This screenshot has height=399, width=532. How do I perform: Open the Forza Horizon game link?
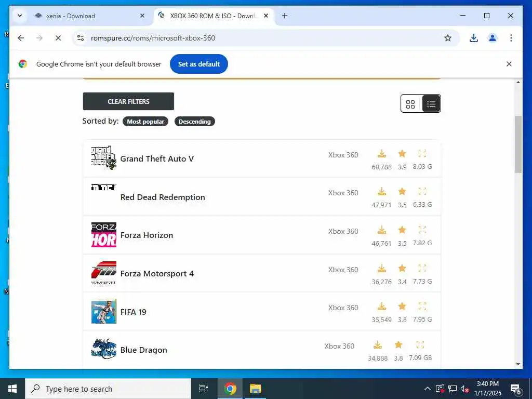click(147, 235)
